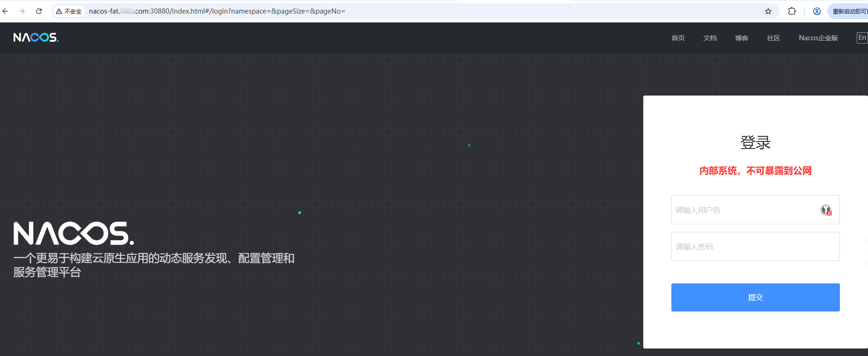Bookmark this page with star icon
This screenshot has height=356, width=868.
pos(768,11)
